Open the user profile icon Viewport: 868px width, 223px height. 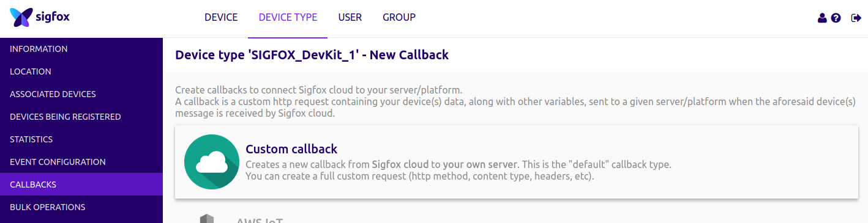pyautogui.click(x=822, y=18)
